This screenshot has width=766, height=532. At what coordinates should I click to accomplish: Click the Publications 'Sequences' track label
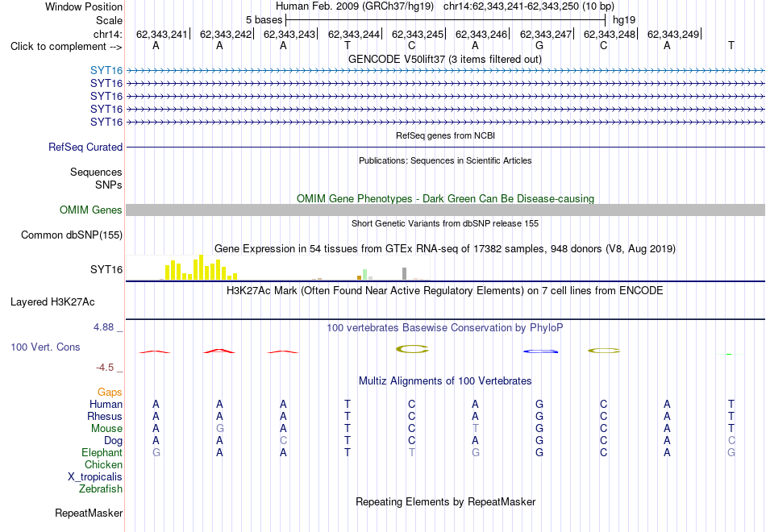(96, 172)
